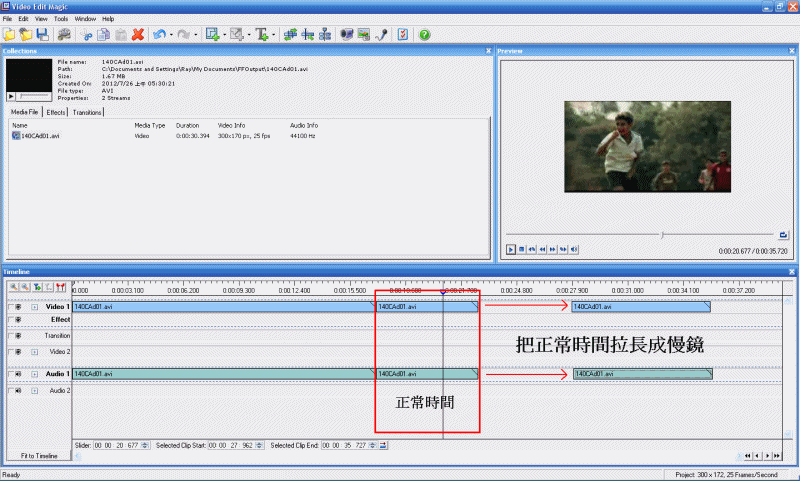The image size is (800, 481).
Task: Toggle the Transition track checkbox
Action: 10,336
